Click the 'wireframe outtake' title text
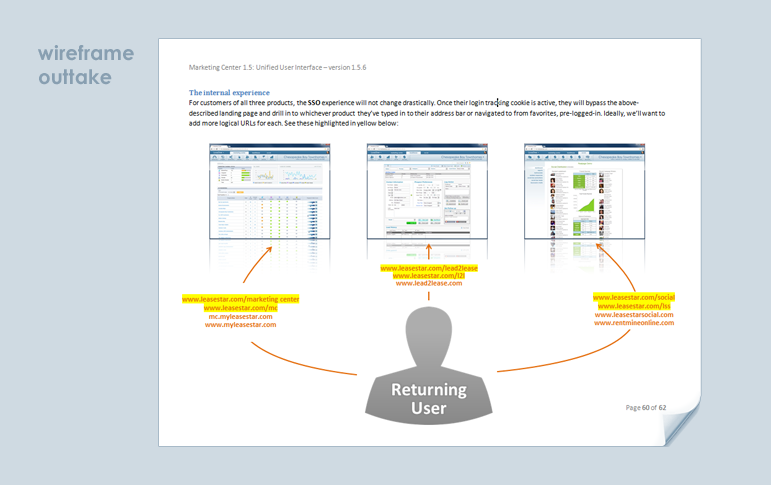 tap(86, 65)
